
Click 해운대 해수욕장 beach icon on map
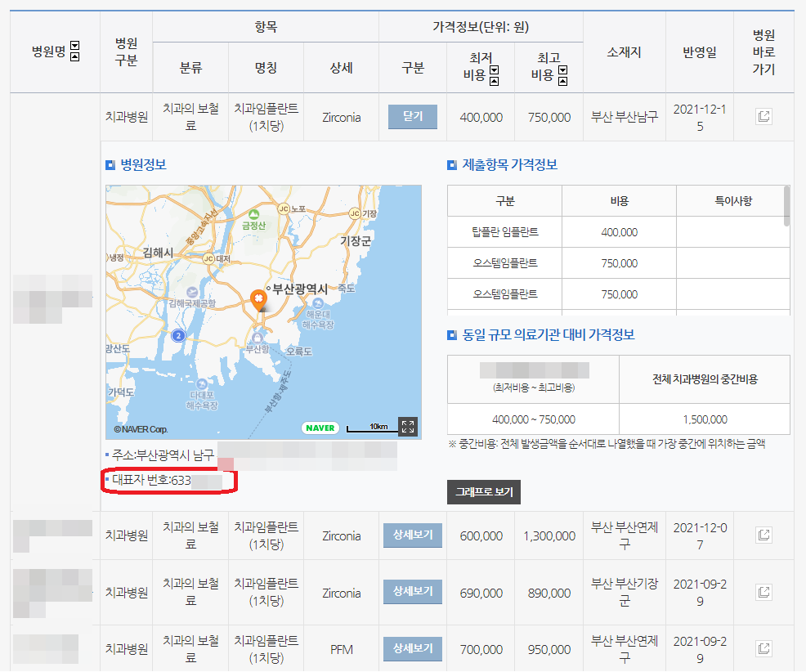(x=318, y=303)
